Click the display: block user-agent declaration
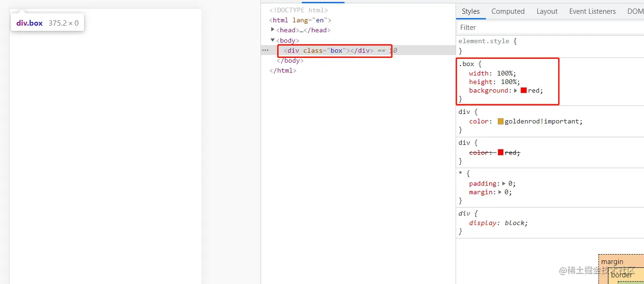644x284 pixels. point(498,223)
